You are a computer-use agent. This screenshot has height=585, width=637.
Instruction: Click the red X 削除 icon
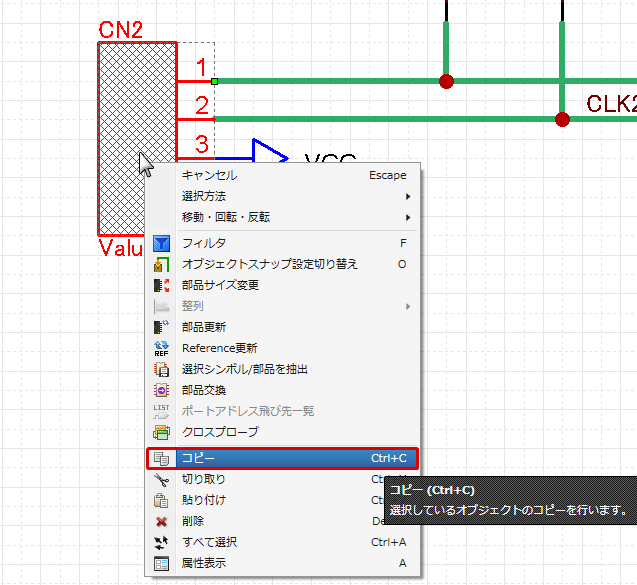click(161, 521)
